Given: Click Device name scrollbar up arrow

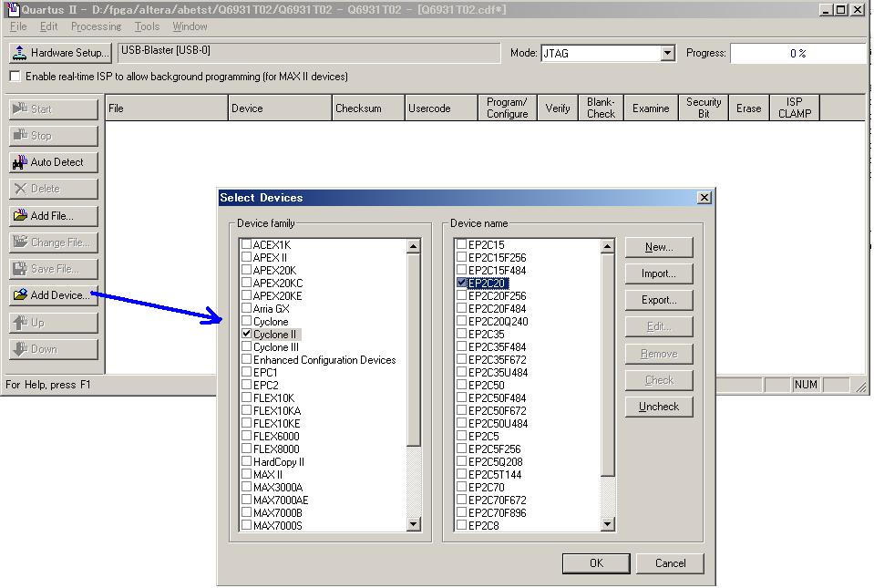Looking at the screenshot, I should point(608,246).
